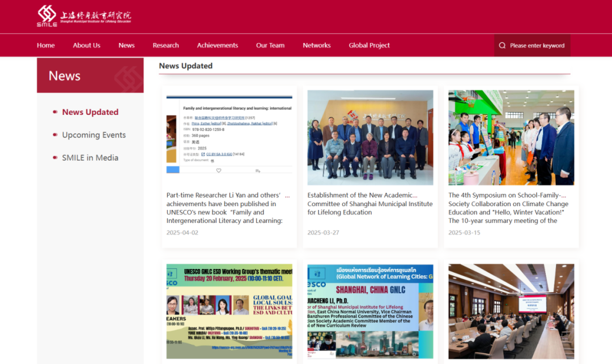Open the Home menu item
612x364 pixels.
point(46,45)
